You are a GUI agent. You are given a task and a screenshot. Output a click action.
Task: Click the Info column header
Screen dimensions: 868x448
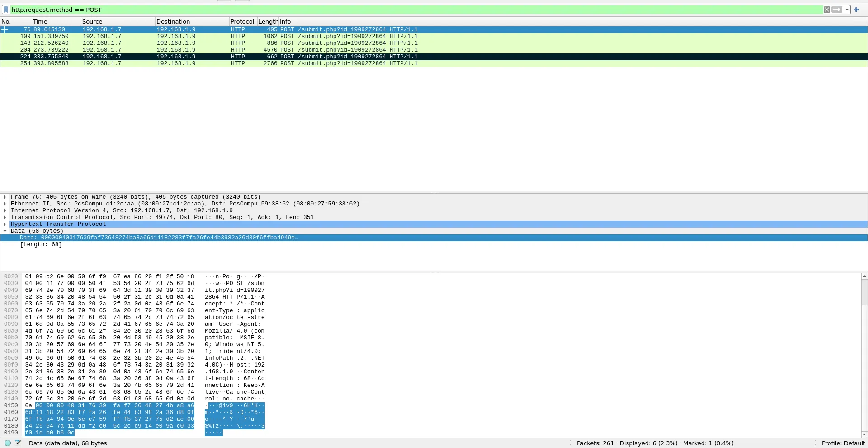[573, 21]
